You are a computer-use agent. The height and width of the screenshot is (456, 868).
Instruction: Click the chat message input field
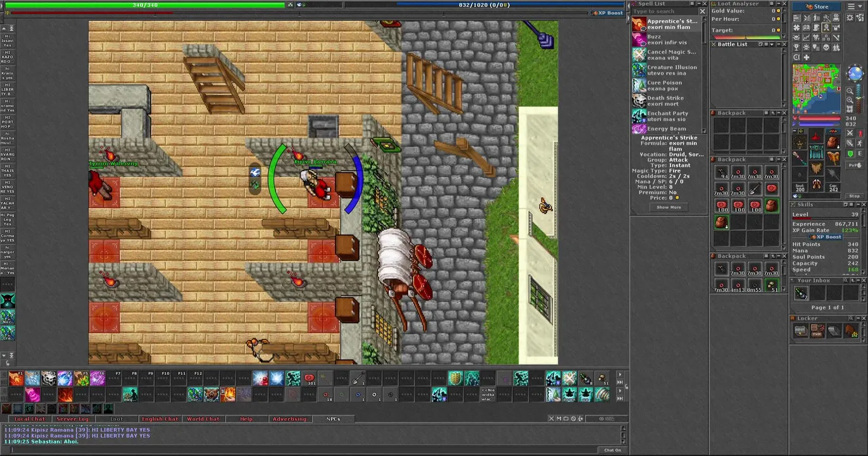(304, 450)
